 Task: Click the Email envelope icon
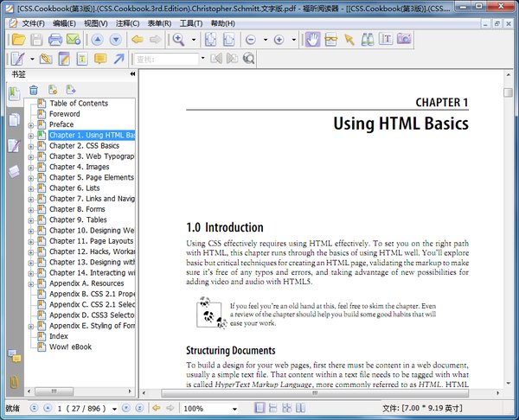click(x=74, y=40)
